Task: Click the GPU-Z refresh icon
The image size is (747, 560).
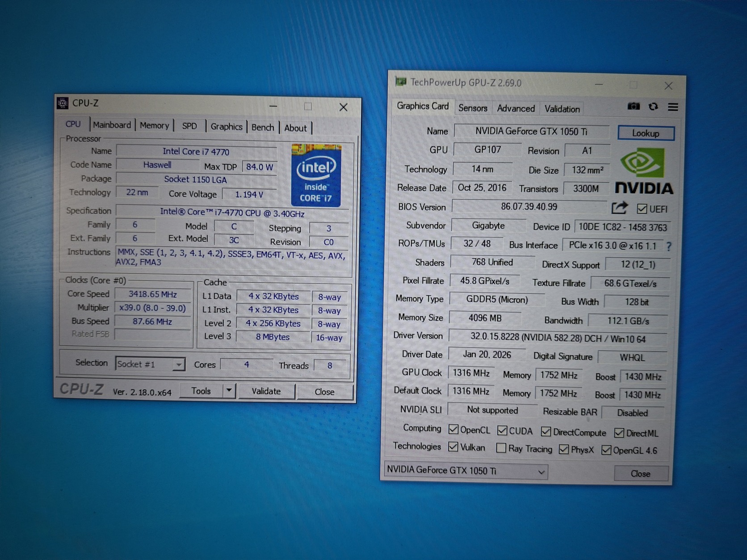Action: pos(653,106)
